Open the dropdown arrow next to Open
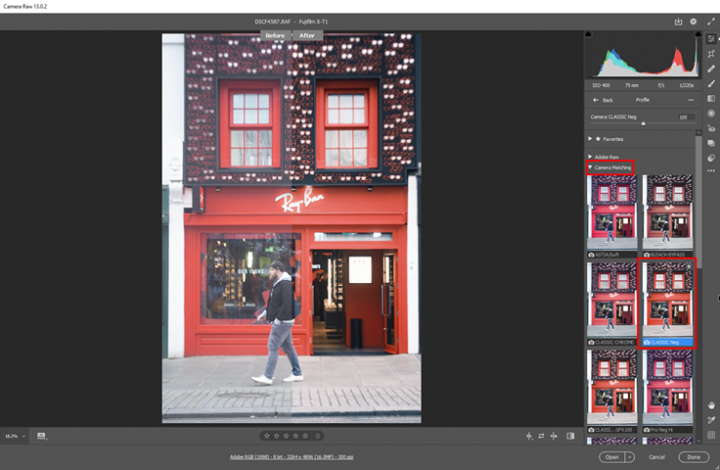Image resolution: width=720 pixels, height=470 pixels. [630, 457]
